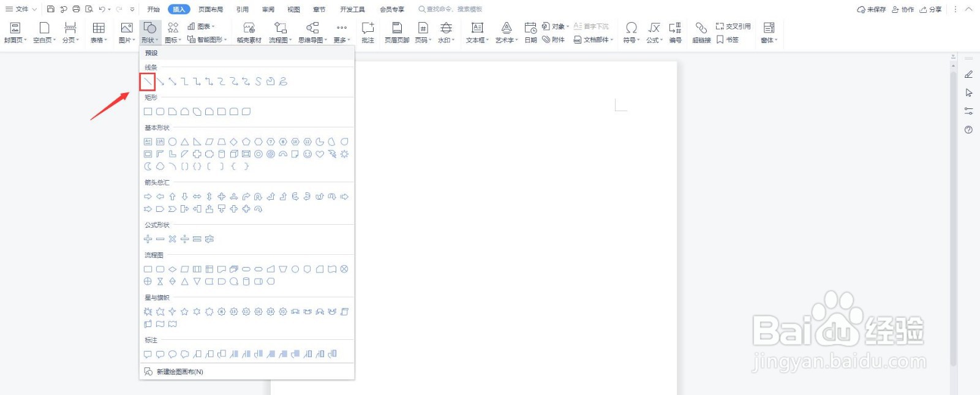Click the 分享 button
Screen dimensions: 980x395
coord(930,9)
